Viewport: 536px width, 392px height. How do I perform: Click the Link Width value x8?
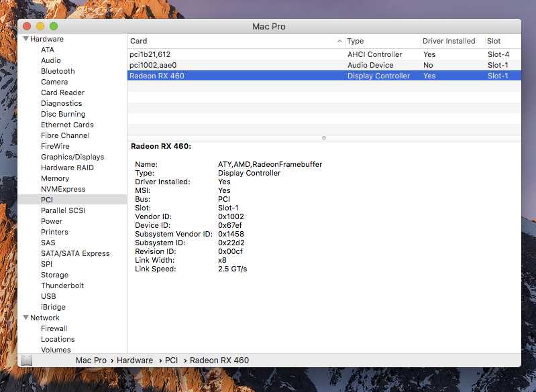[x=222, y=260]
